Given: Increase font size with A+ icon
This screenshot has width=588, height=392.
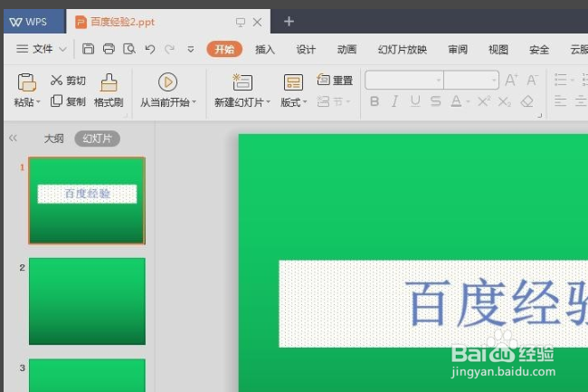Looking at the screenshot, I should pos(511,80).
